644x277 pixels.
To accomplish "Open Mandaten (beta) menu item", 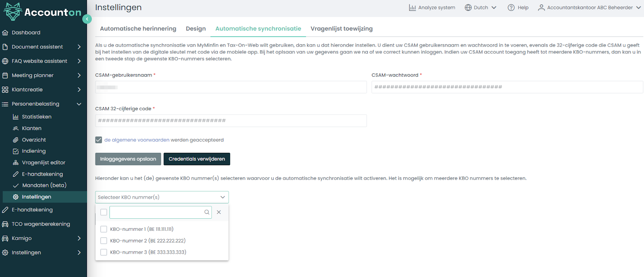I will [43, 185].
